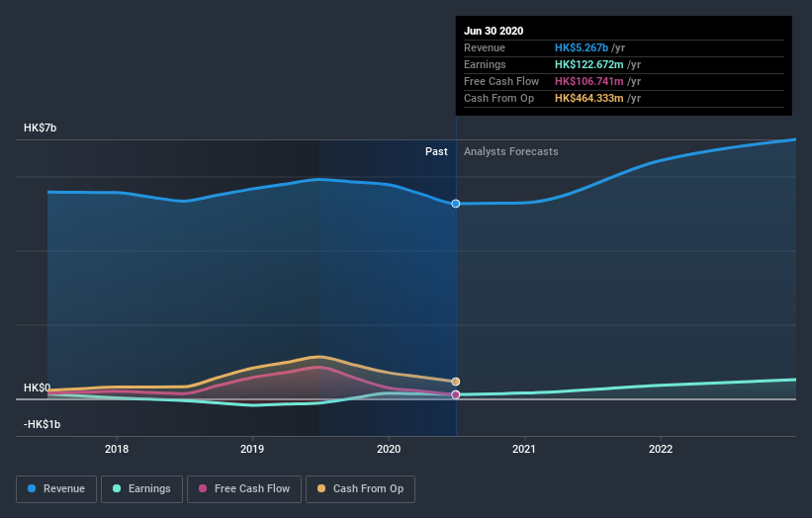The image size is (812, 518).
Task: Click the -HK$1b y-axis label
Action: point(42,424)
